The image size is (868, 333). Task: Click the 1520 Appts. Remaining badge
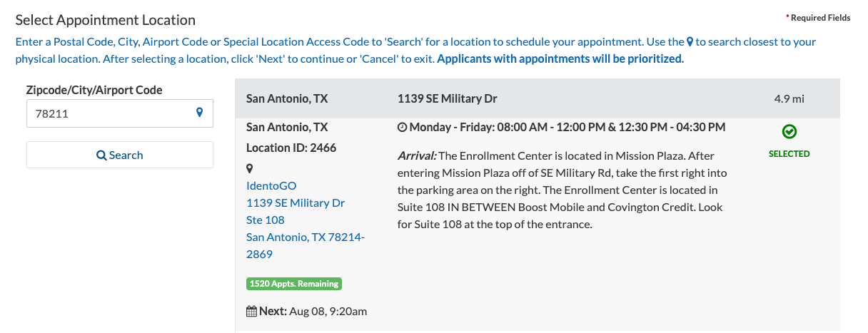[294, 284]
